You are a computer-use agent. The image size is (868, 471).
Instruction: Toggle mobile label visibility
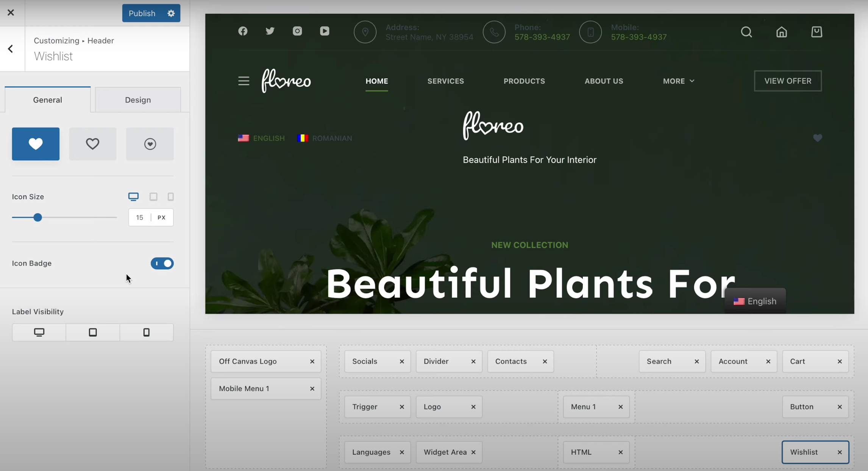(x=147, y=332)
